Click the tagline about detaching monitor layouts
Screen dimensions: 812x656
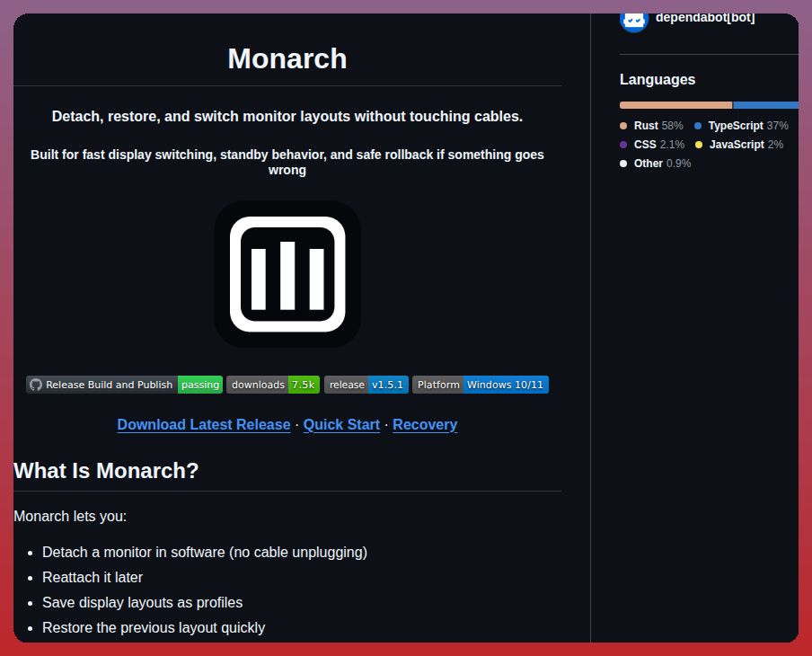(x=287, y=116)
